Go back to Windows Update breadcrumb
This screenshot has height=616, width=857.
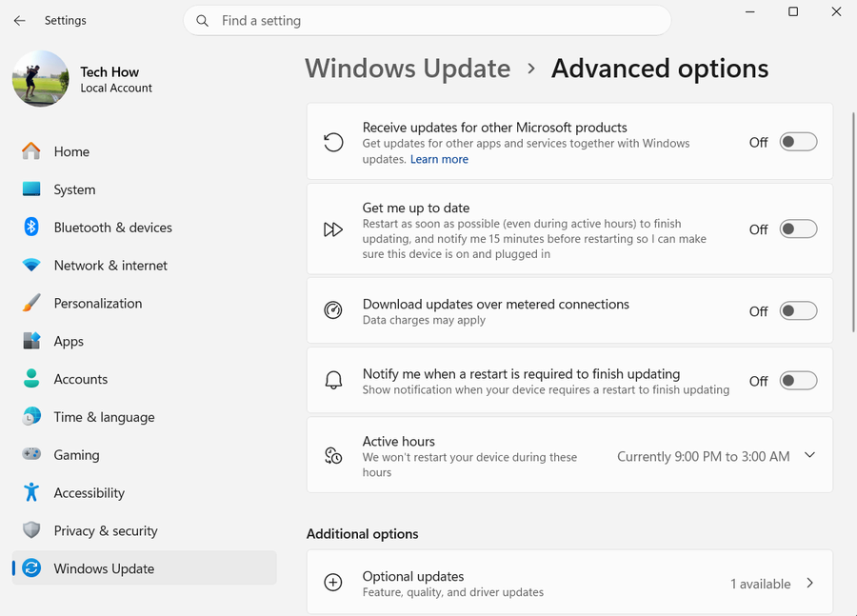click(408, 69)
